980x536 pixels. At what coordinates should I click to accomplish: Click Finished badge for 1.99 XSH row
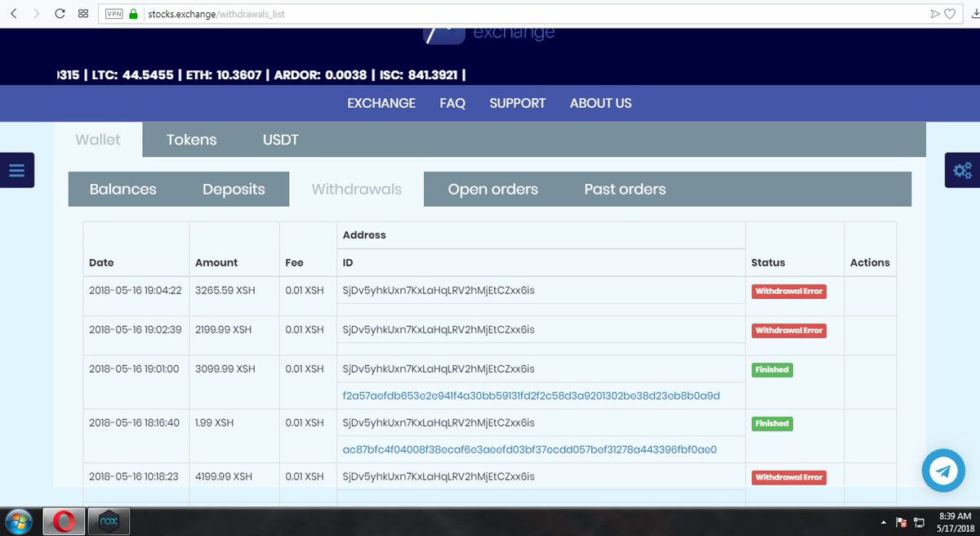773,423
